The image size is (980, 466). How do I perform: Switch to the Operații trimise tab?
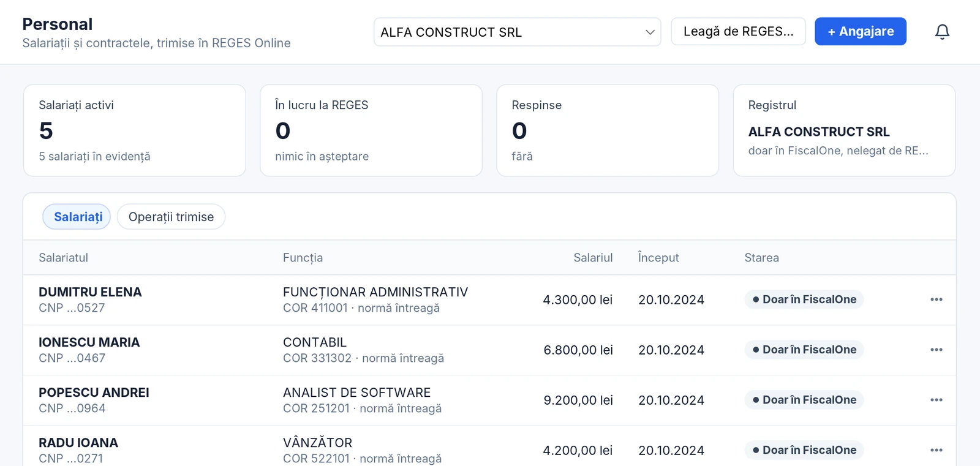point(171,217)
